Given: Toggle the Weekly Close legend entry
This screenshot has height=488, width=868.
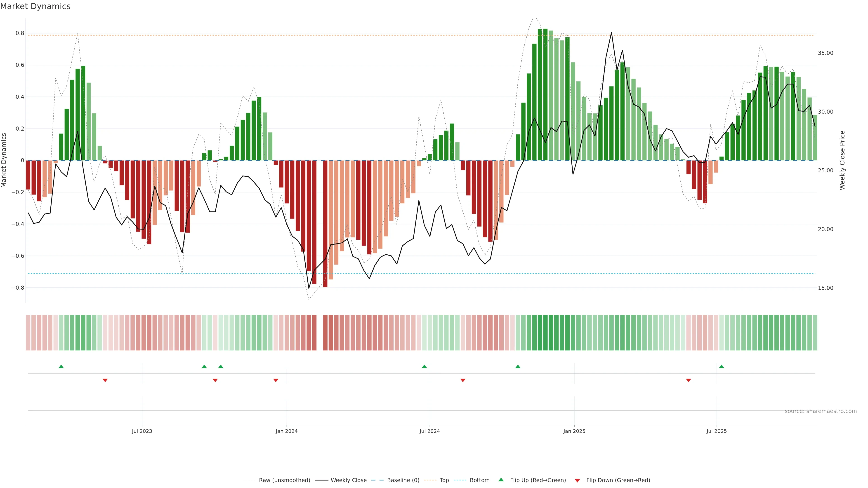Looking at the screenshot, I should coord(348,480).
